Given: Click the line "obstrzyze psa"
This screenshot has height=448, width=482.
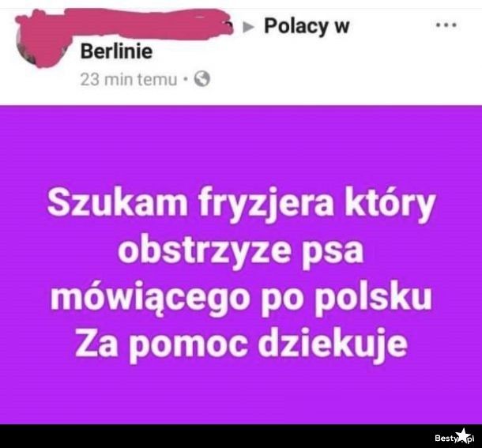Looking at the screenshot, I should click(241, 251).
